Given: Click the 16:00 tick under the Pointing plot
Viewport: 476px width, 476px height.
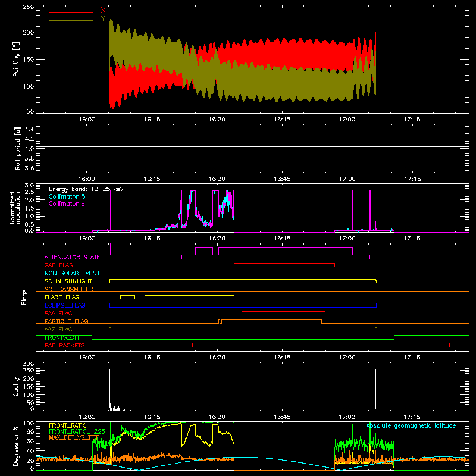Looking at the screenshot, I should [x=87, y=120].
